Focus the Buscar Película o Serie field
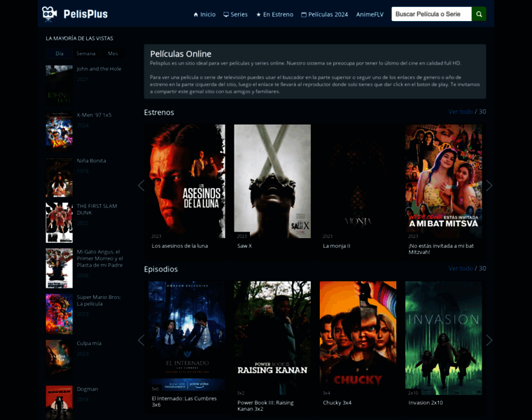The image size is (532, 420). click(431, 14)
